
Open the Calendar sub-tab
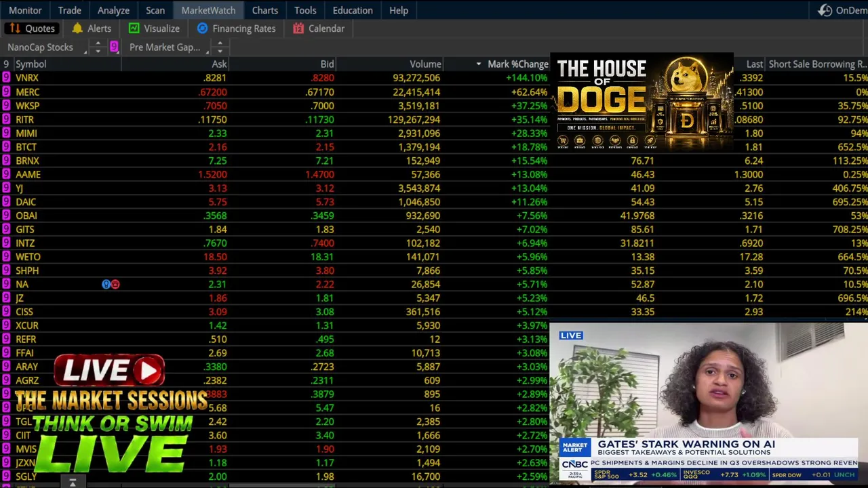(319, 28)
